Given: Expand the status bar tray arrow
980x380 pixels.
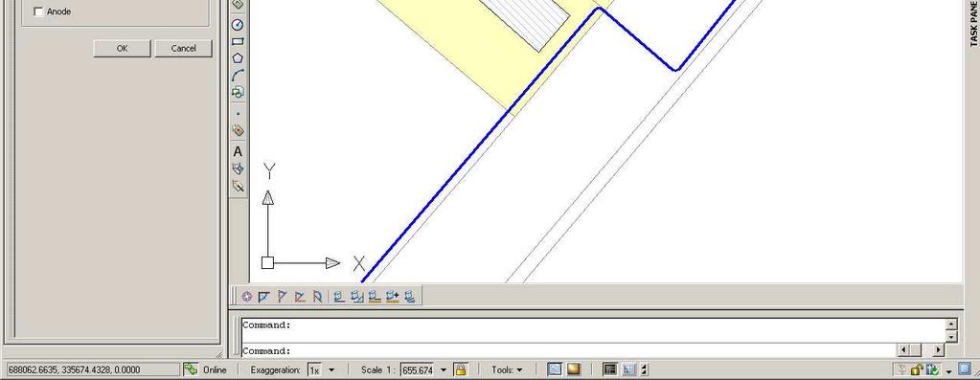Looking at the screenshot, I should pyautogui.click(x=948, y=370).
